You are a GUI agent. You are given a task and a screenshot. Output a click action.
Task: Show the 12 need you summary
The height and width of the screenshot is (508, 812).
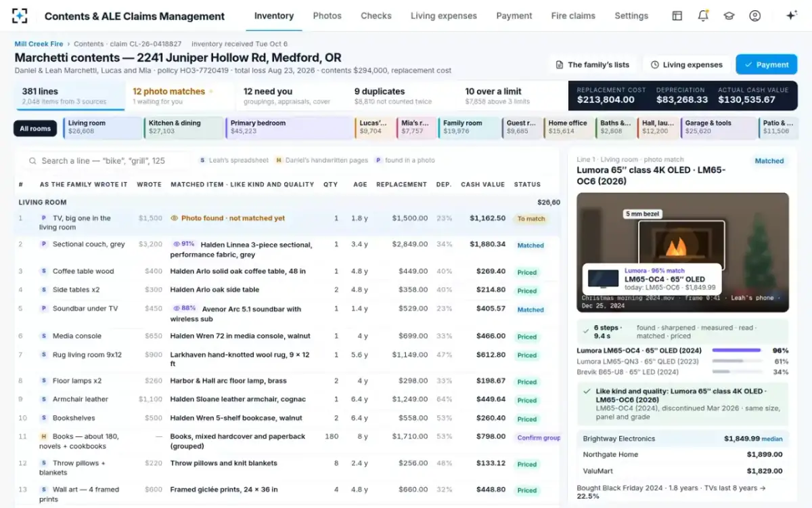[x=291, y=96]
